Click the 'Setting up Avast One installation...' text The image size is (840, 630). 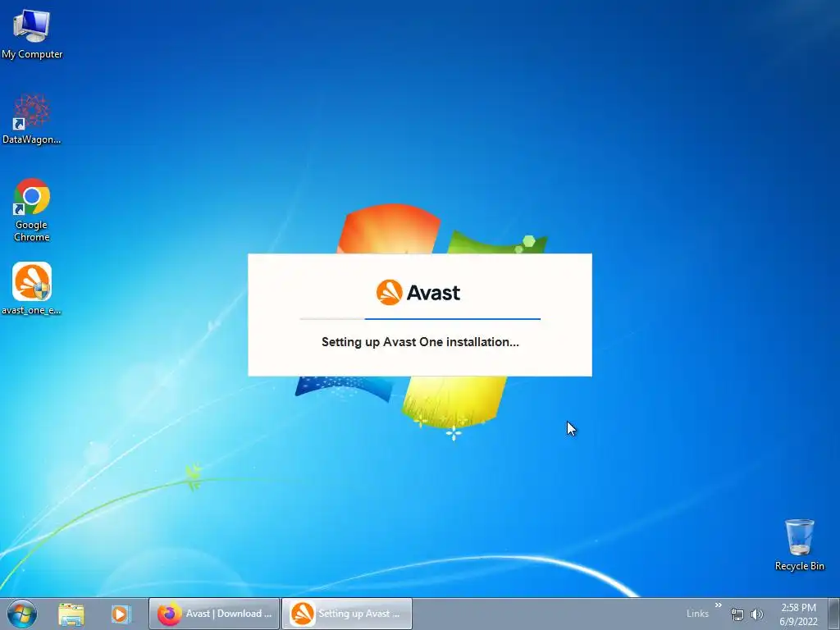click(420, 342)
